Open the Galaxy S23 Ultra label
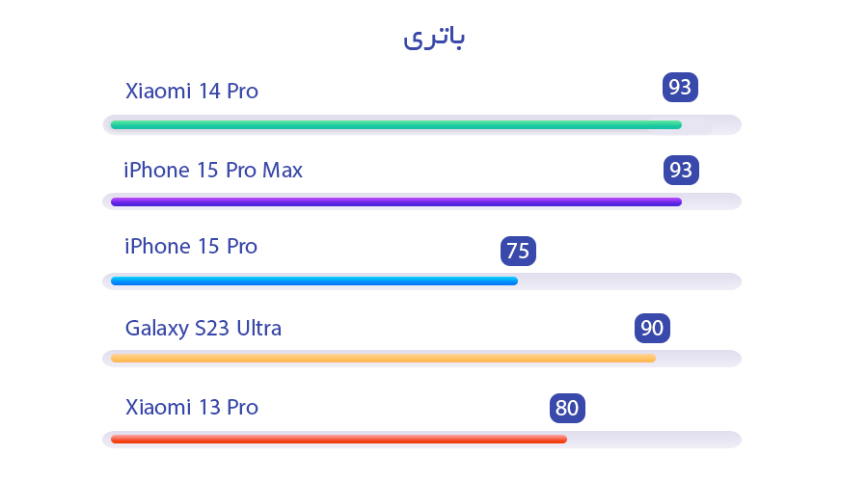Viewport: 868px width, 482px height. 203,329
